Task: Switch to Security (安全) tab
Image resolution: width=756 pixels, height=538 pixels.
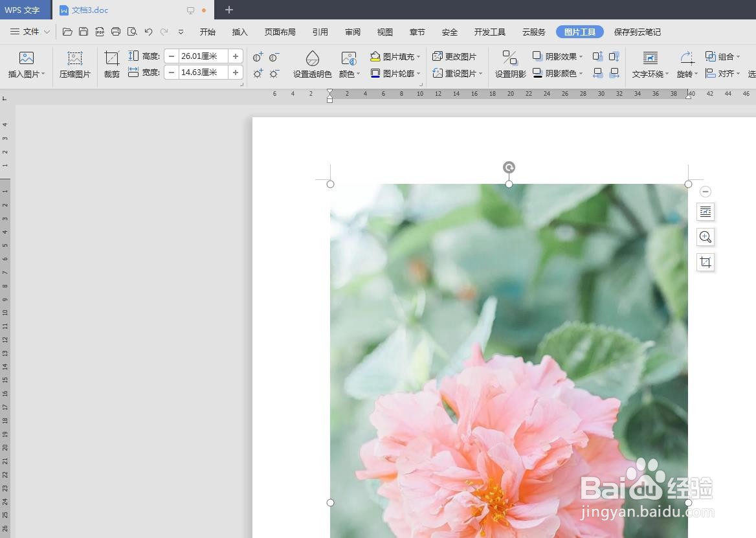Action: (x=449, y=32)
